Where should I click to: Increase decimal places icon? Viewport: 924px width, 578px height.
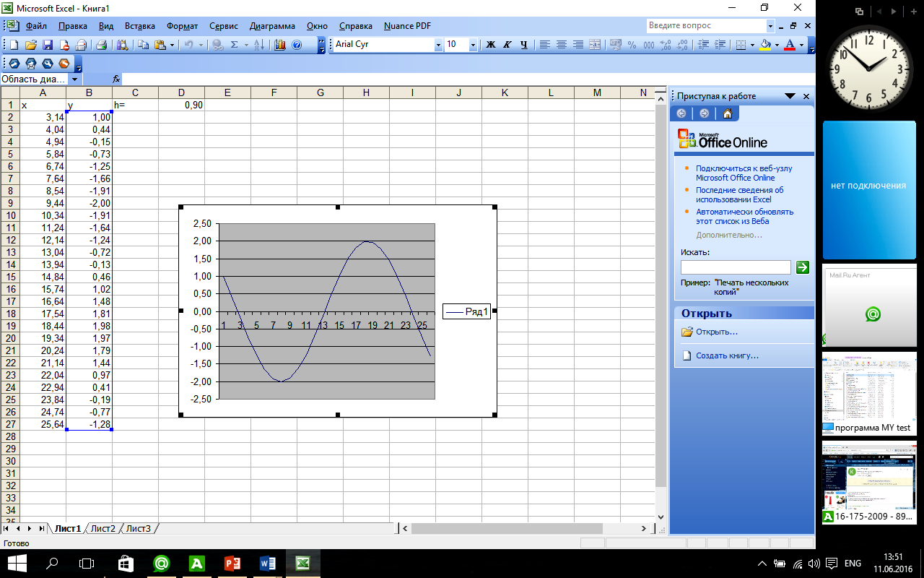coord(666,45)
